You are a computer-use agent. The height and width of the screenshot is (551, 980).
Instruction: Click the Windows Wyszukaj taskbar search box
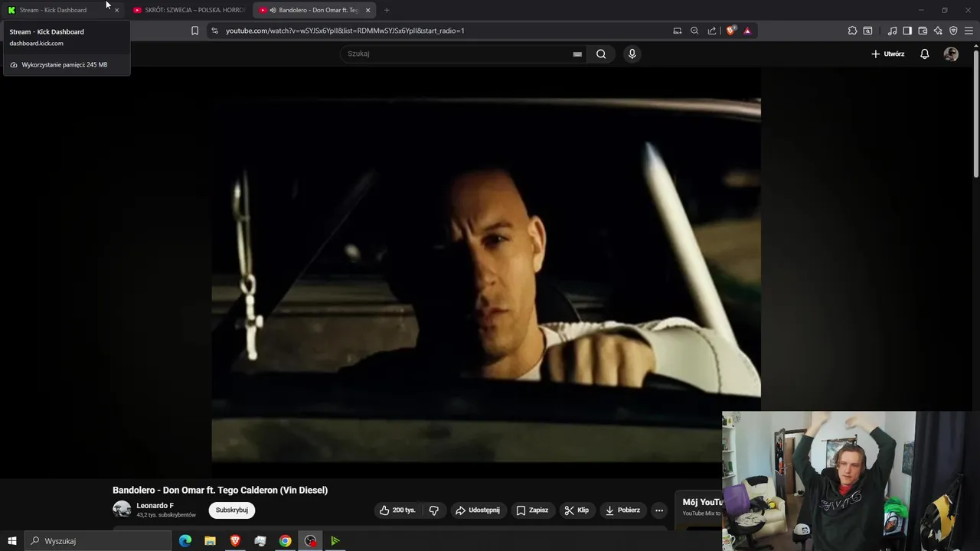[x=98, y=541]
